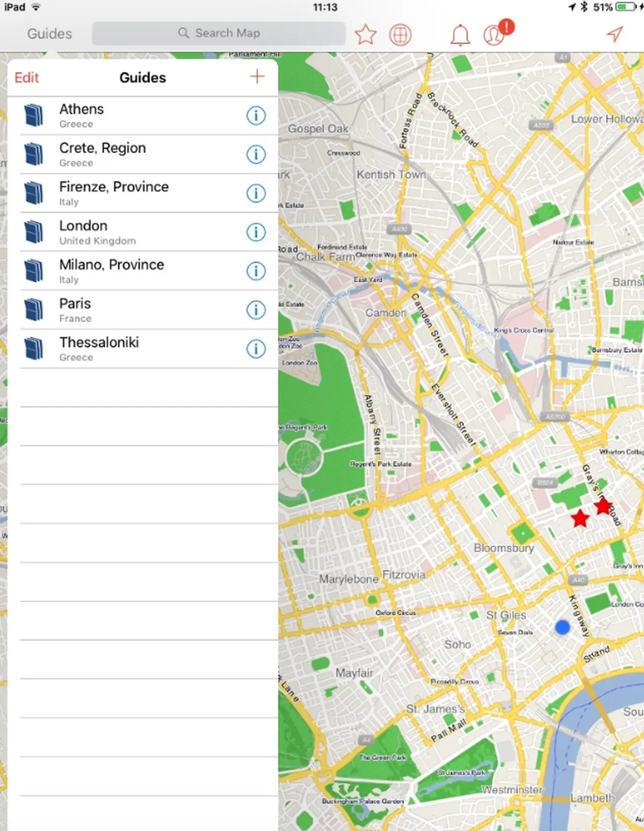Tap the Pall Mall road label
The height and width of the screenshot is (831, 644).
coord(448,730)
